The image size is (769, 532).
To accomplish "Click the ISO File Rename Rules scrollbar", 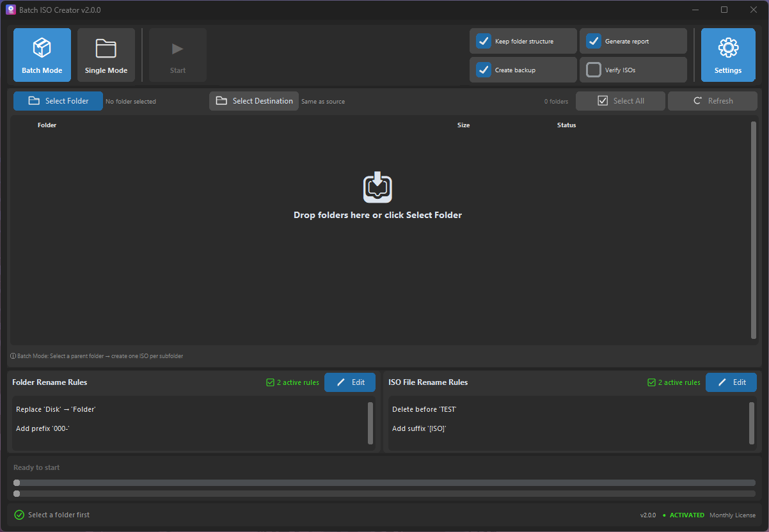I will click(x=752, y=423).
